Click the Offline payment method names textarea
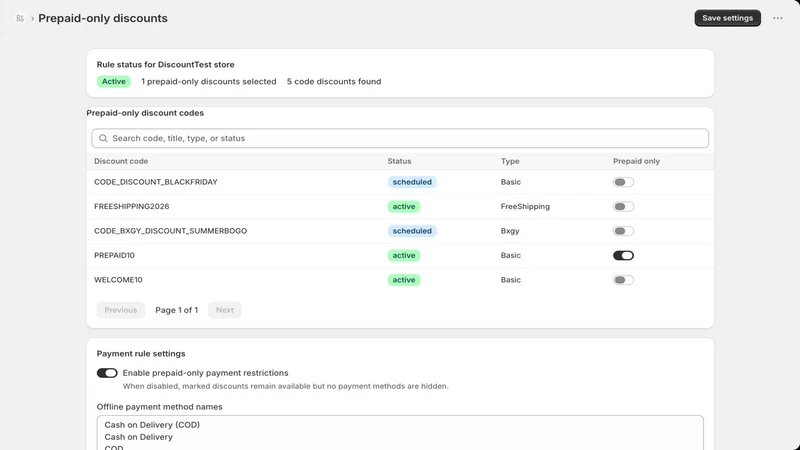This screenshot has height=450, width=800. click(400, 433)
